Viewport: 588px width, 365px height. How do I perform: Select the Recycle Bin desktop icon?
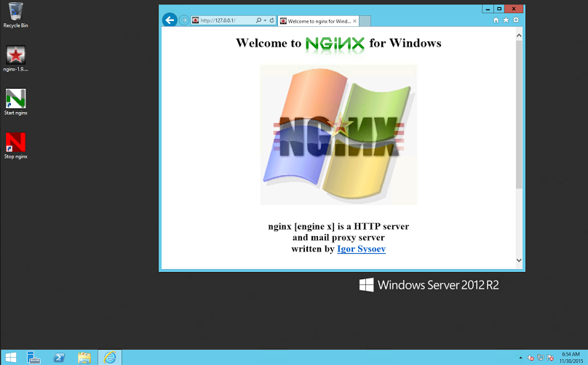click(15, 15)
